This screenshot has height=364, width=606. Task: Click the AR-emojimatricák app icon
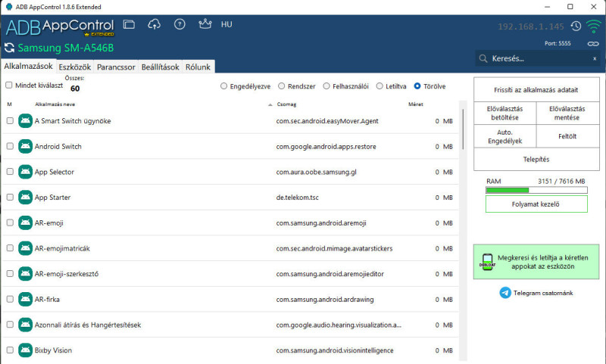pyautogui.click(x=26, y=248)
